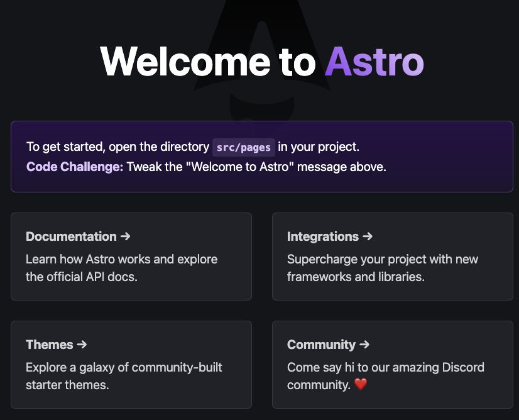Click the arrow icon beside Documentation
This screenshot has width=519, height=420.
[x=126, y=236]
